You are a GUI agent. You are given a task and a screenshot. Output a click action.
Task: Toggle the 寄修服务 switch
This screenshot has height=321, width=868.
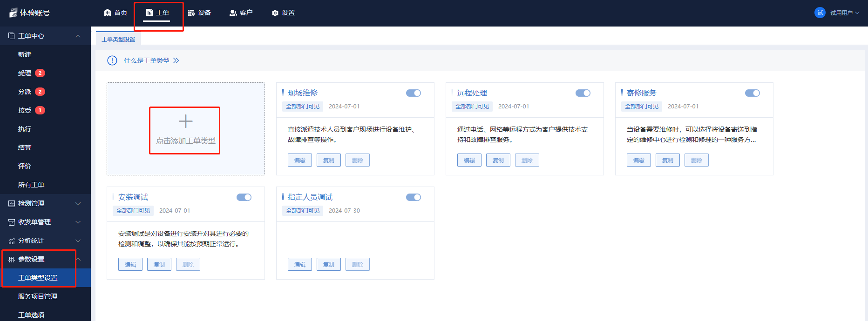[753, 93]
